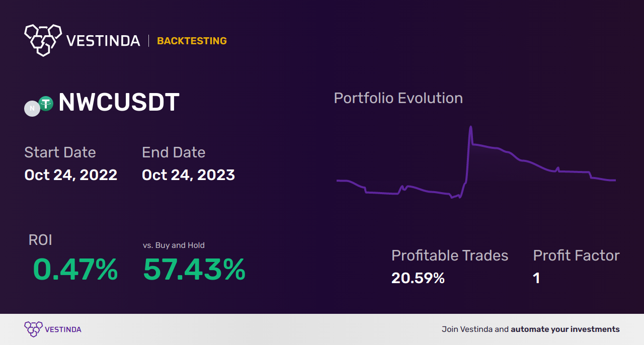Image resolution: width=644 pixels, height=345 pixels.
Task: Click the 0.47% ROI value
Action: pyautogui.click(x=75, y=270)
